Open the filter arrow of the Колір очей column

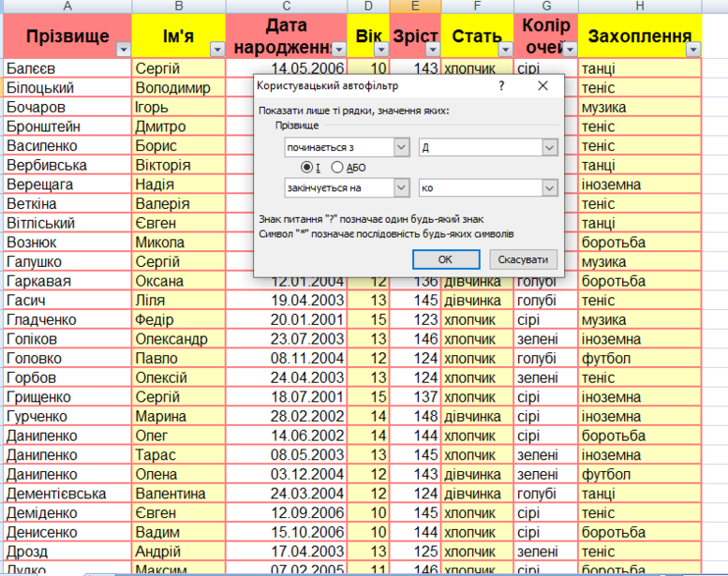570,49
